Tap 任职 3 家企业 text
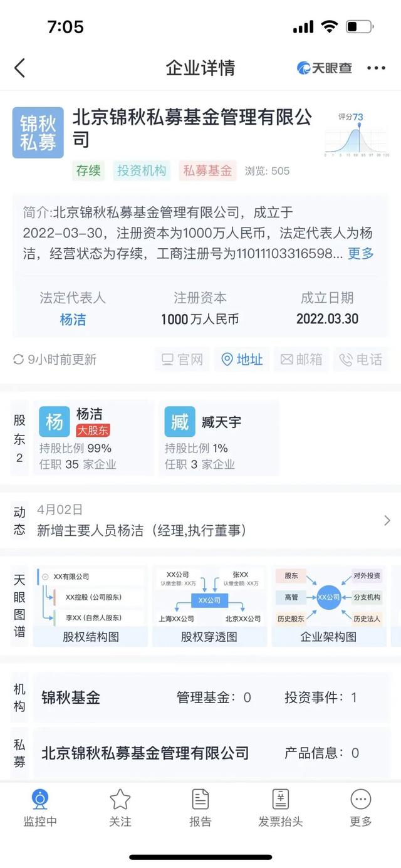The width and height of the screenshot is (401, 868). tap(200, 464)
